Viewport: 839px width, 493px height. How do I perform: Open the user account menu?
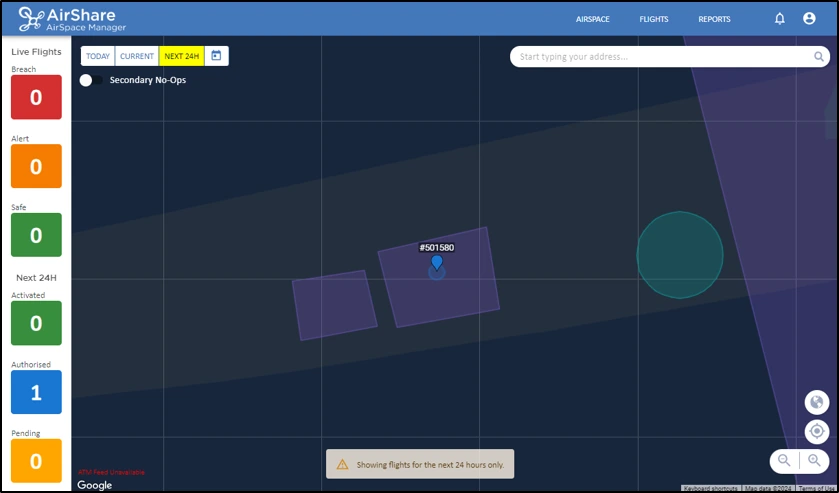809,19
